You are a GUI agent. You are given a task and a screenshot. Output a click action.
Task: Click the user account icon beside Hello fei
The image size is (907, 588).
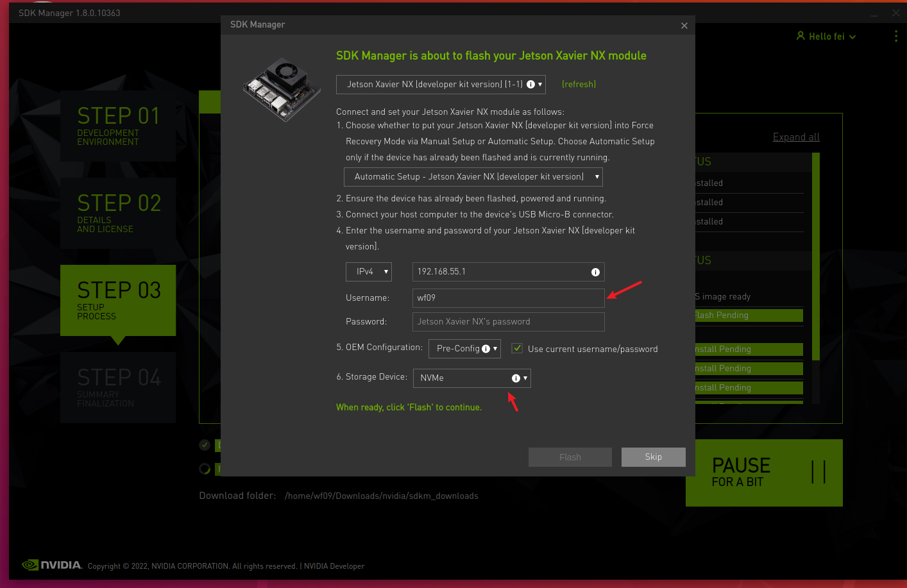click(x=801, y=37)
